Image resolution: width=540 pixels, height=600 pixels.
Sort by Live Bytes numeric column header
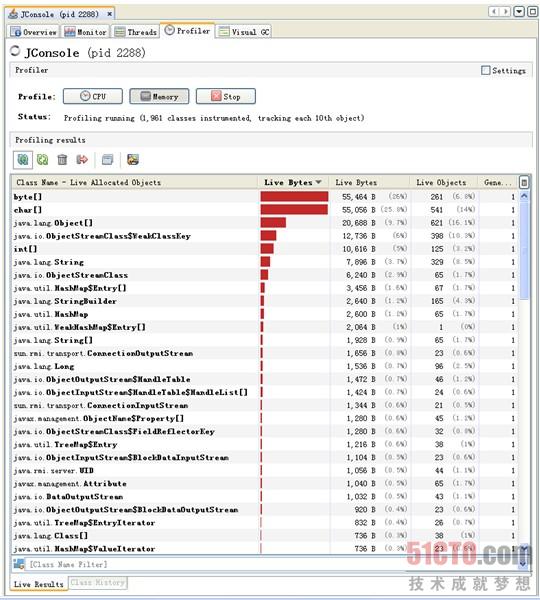369,183
